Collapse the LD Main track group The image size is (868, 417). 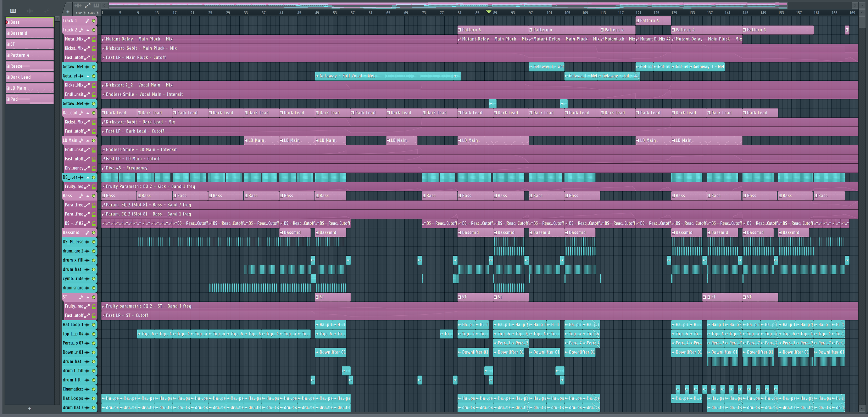pyautogui.click(x=88, y=140)
